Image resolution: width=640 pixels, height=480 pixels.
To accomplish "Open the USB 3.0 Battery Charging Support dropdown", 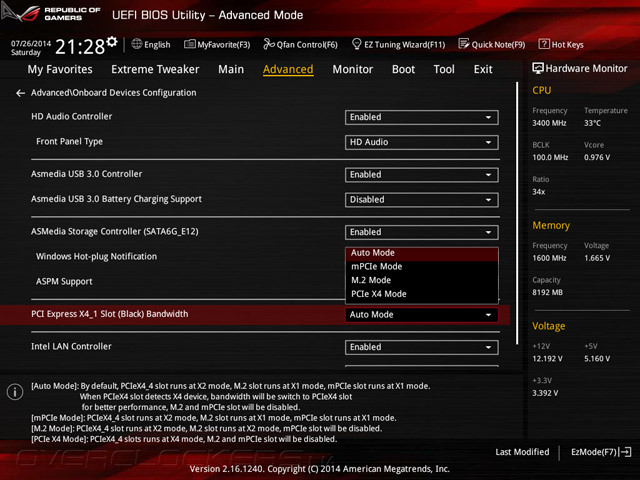I will coord(422,200).
